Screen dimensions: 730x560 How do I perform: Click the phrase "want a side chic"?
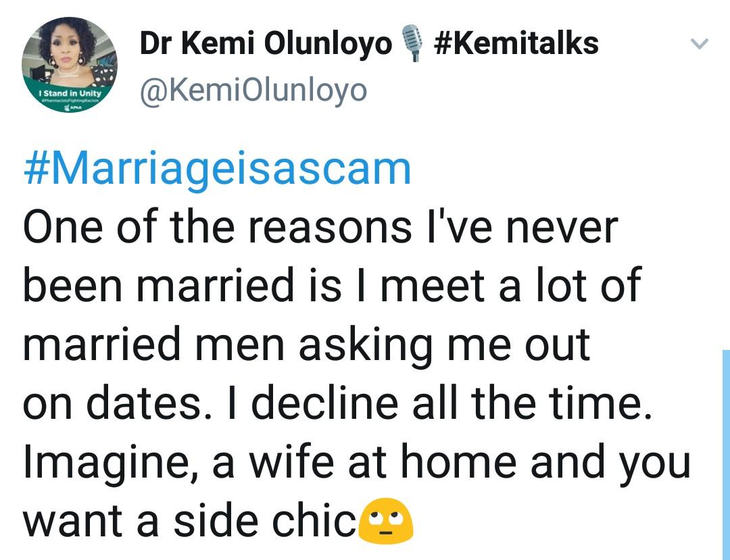[190, 521]
